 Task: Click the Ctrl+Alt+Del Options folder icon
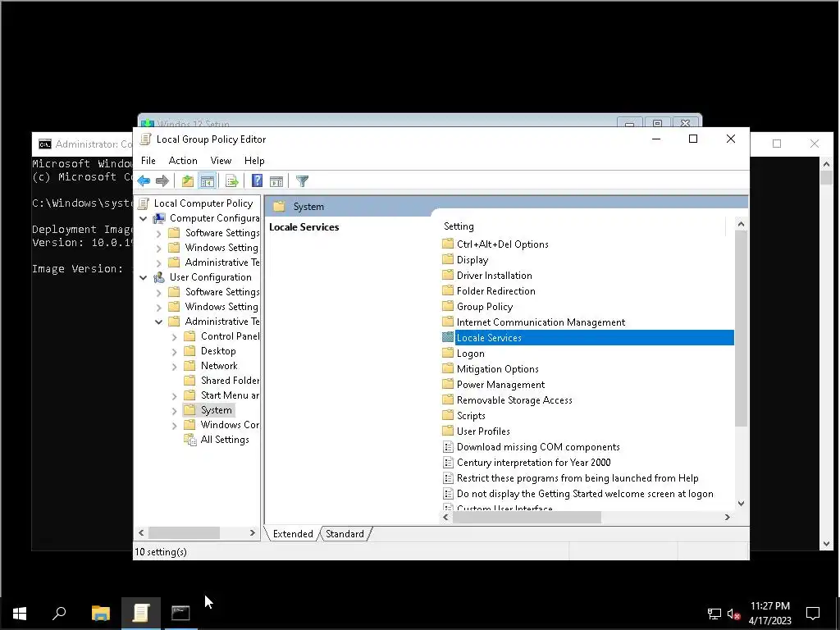(448, 244)
